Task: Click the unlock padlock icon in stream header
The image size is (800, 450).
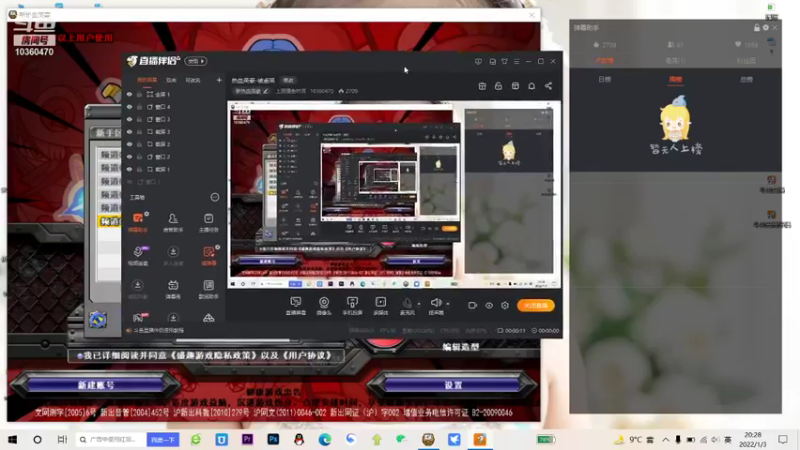Action: (498, 86)
